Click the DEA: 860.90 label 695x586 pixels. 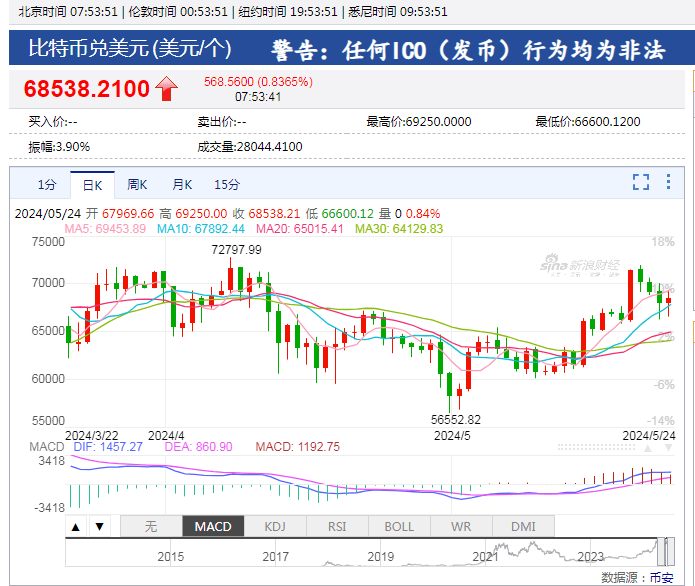[198, 447]
